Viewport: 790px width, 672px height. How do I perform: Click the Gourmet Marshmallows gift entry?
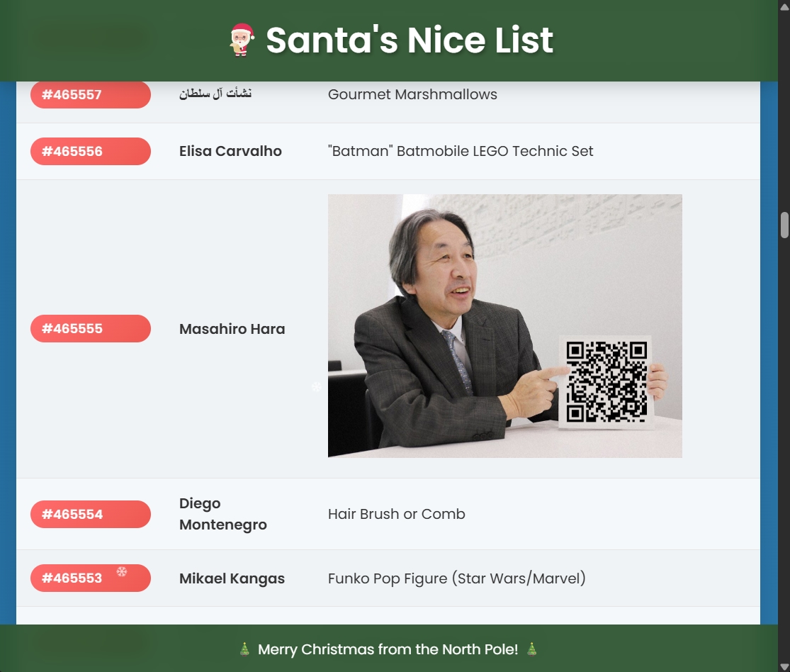[412, 95]
